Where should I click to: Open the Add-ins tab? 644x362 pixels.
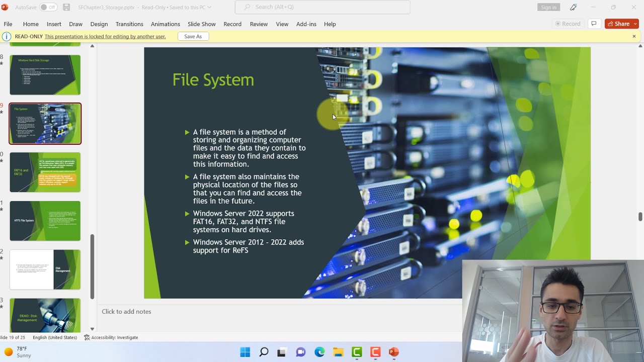click(x=306, y=24)
